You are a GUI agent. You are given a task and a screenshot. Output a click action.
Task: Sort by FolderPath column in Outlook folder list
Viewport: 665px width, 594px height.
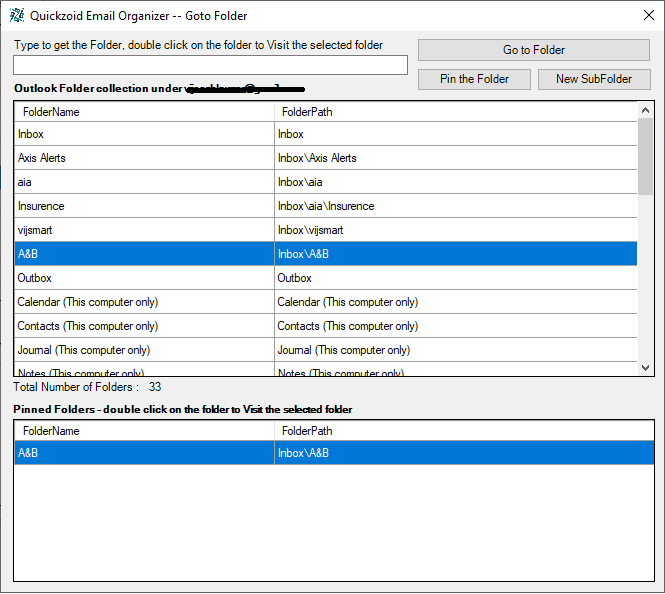click(456, 112)
